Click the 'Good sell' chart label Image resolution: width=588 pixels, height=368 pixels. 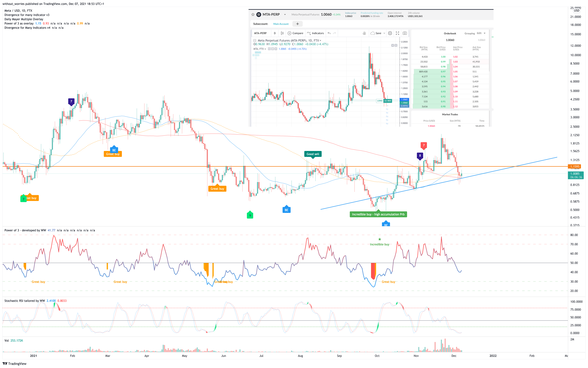(313, 154)
